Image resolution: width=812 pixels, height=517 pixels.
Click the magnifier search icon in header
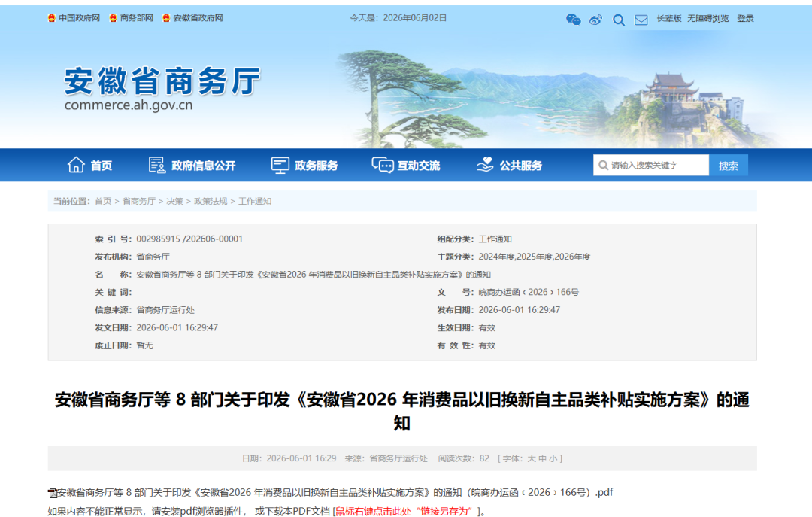pos(618,20)
